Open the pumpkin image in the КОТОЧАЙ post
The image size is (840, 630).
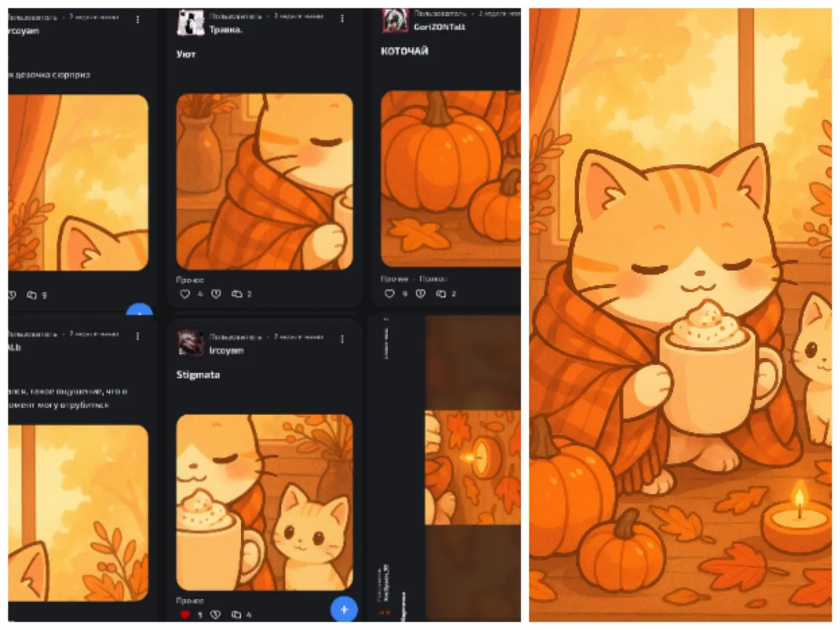pos(451,179)
